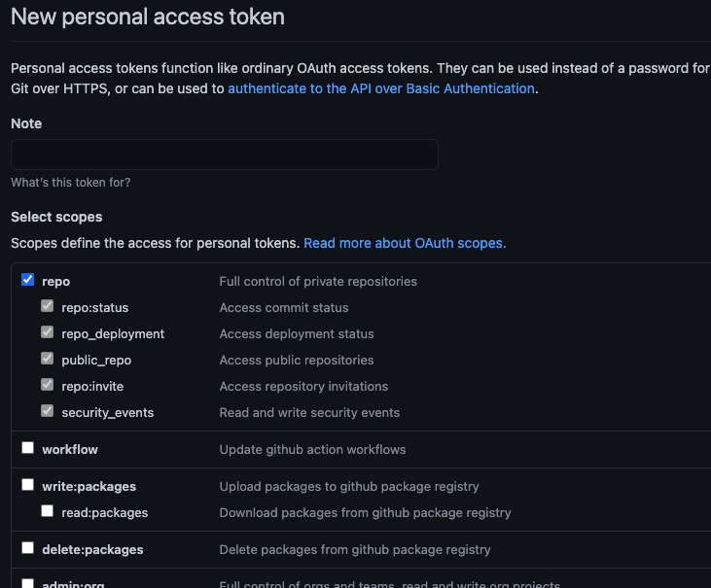
Task: Check the write:packages scope checkbox
Action: [28, 485]
